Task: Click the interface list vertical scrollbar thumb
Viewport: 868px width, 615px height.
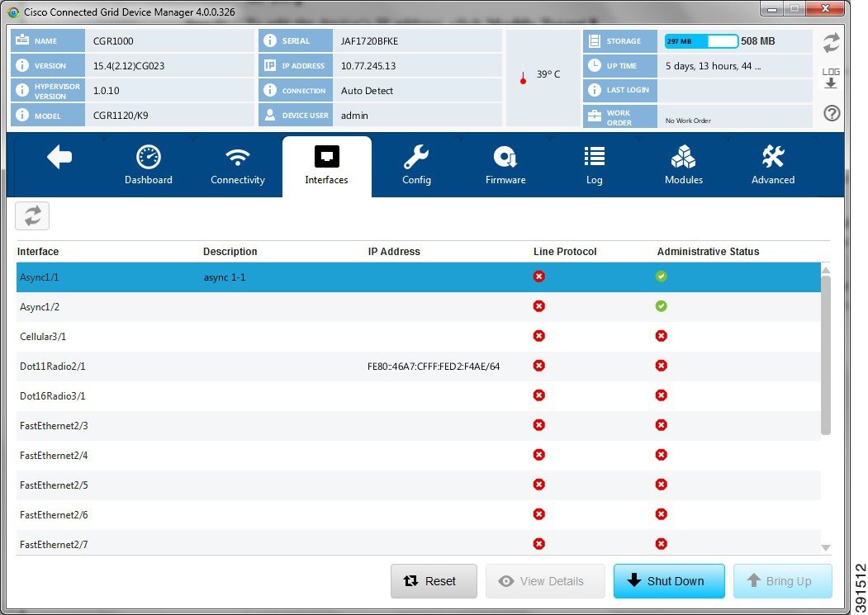Action: click(826, 355)
